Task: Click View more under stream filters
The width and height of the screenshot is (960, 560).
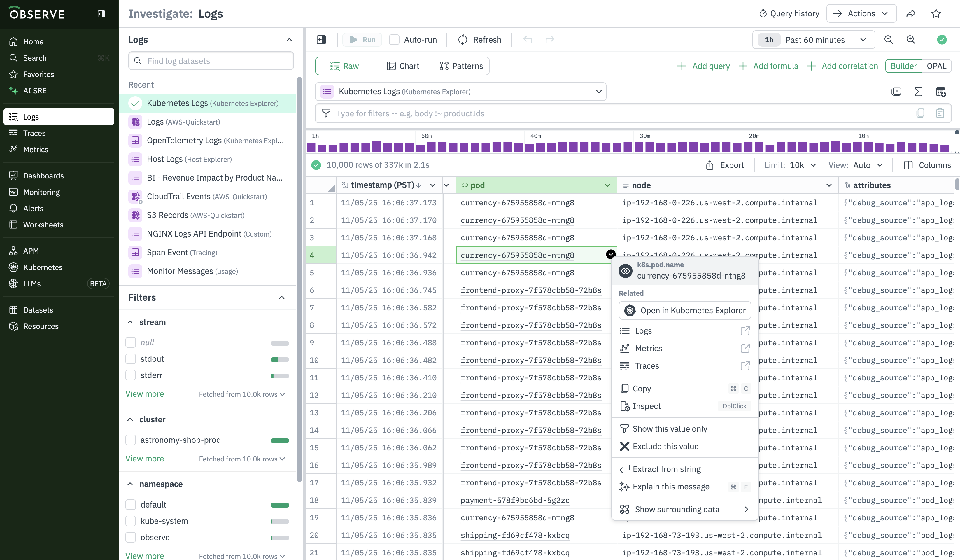Action: (x=144, y=393)
